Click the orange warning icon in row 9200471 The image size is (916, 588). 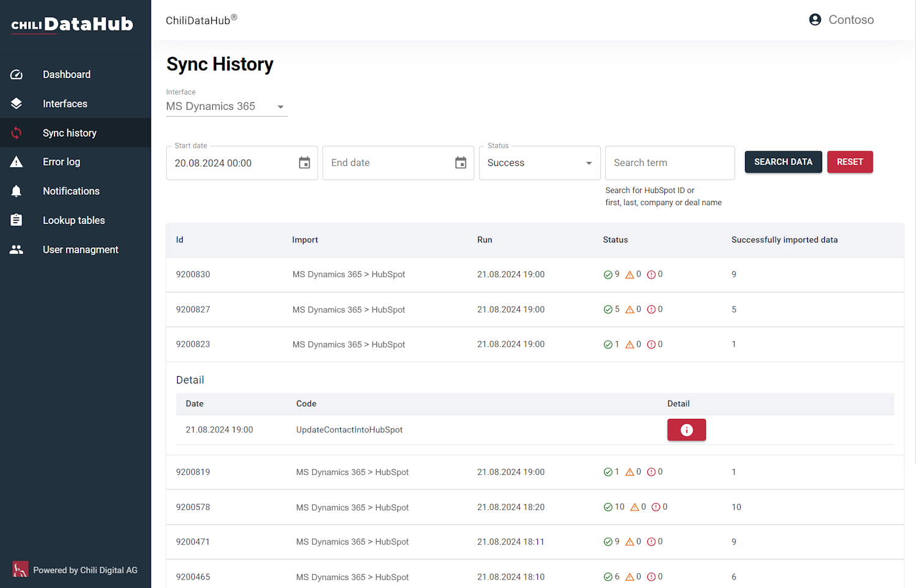point(630,542)
